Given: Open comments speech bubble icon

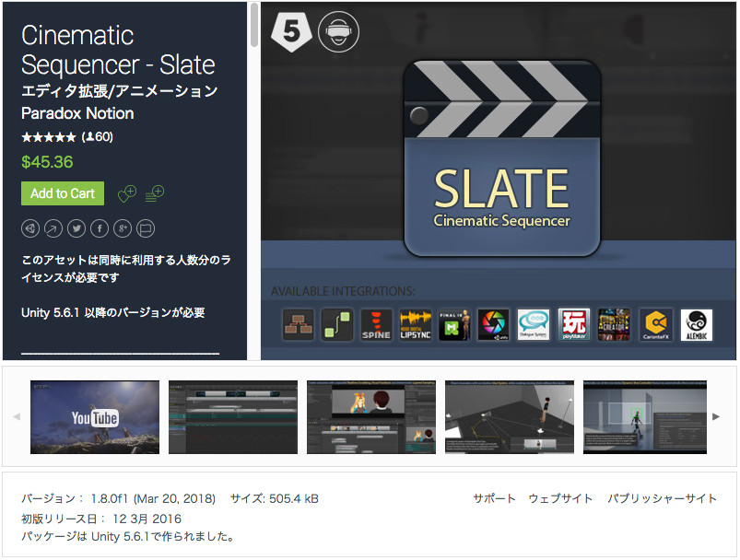Looking at the screenshot, I should (x=146, y=228).
